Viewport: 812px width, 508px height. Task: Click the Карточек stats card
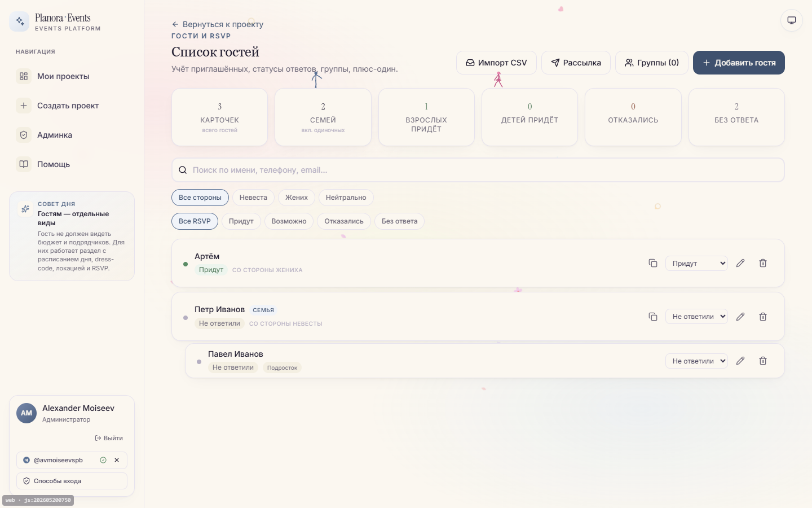click(x=220, y=117)
